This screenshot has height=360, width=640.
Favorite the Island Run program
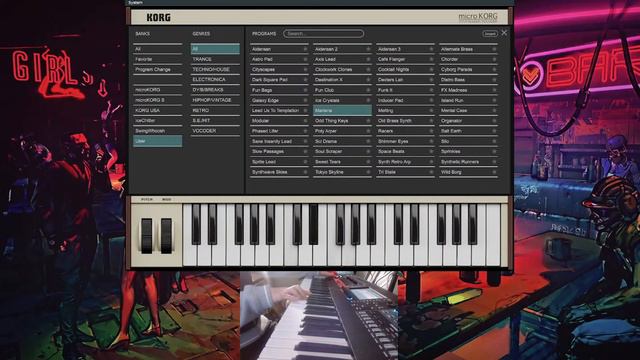coord(494,100)
